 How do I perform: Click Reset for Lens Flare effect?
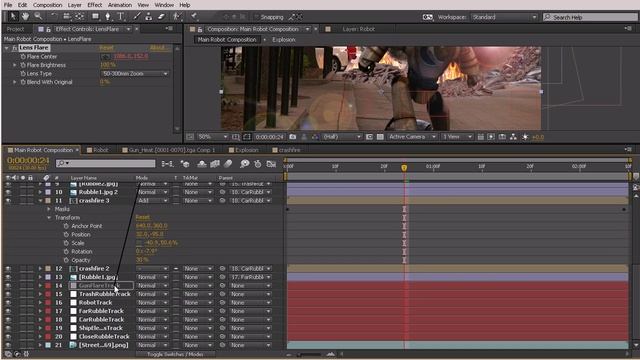point(107,48)
